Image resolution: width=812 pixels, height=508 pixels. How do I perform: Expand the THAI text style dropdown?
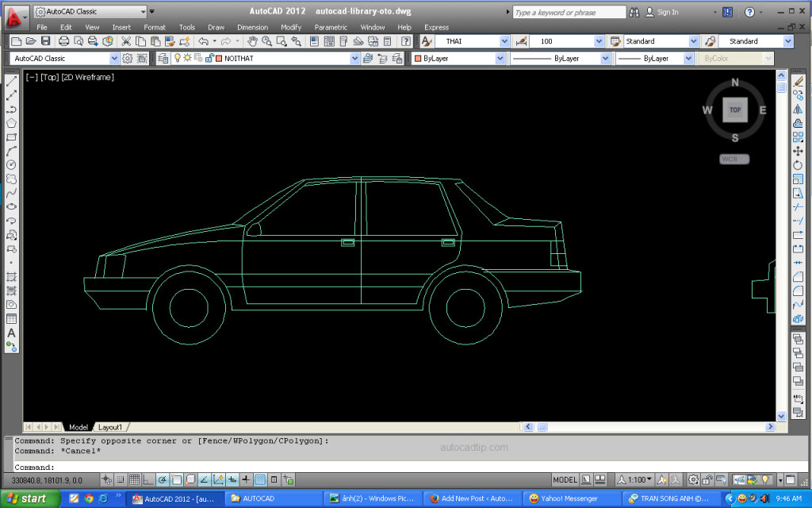[x=504, y=41]
